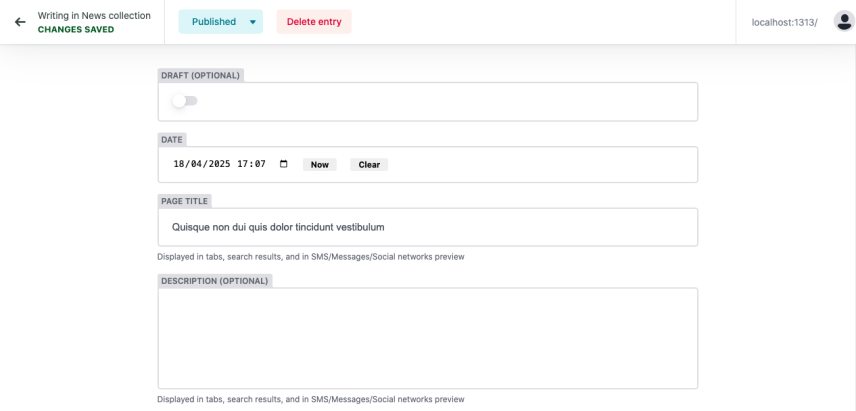Clear the date value
This screenshot has width=856, height=411.
click(369, 164)
